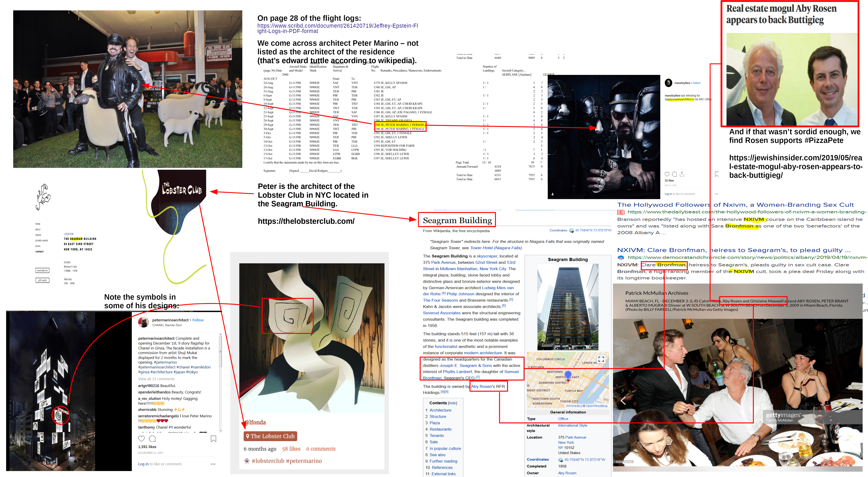Click the gift cards button
This screenshot has height=477, width=868.
(x=42, y=280)
